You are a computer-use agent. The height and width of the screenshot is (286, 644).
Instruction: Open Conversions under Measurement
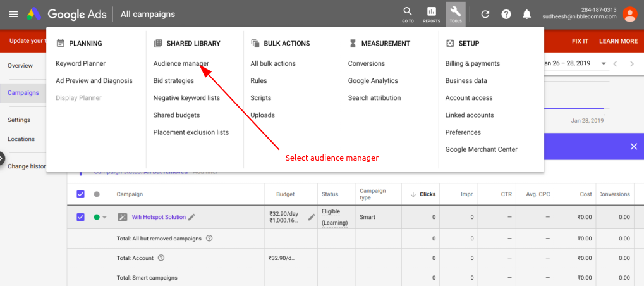[367, 64]
